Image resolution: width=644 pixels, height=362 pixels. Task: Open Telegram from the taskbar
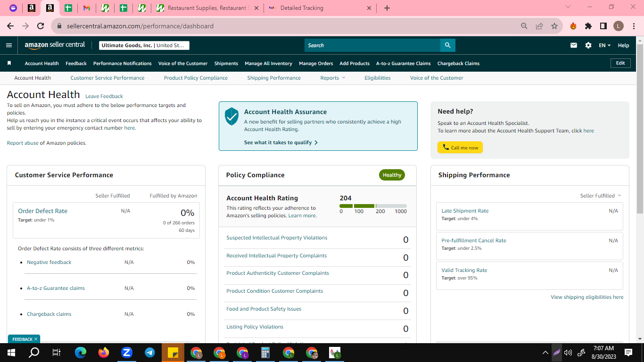point(150,352)
